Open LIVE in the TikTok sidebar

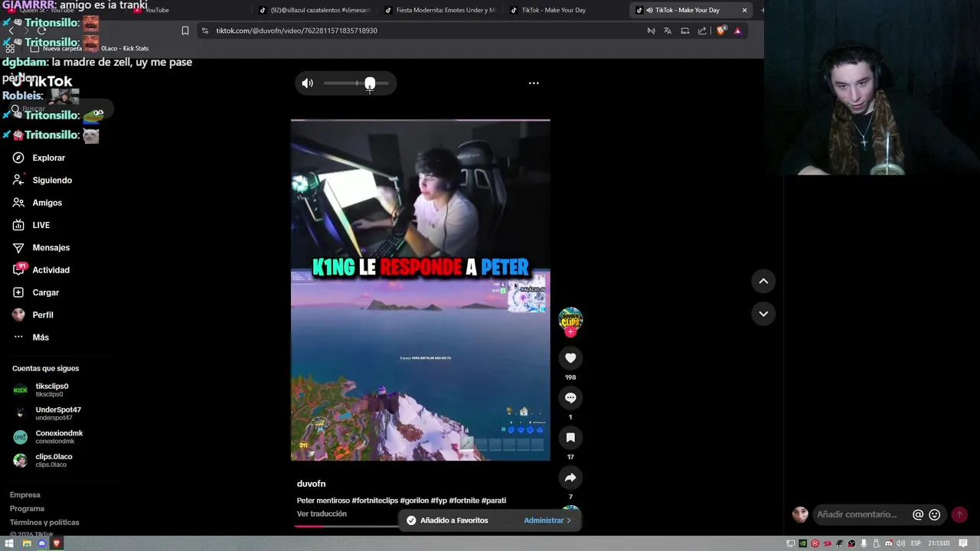[31, 225]
